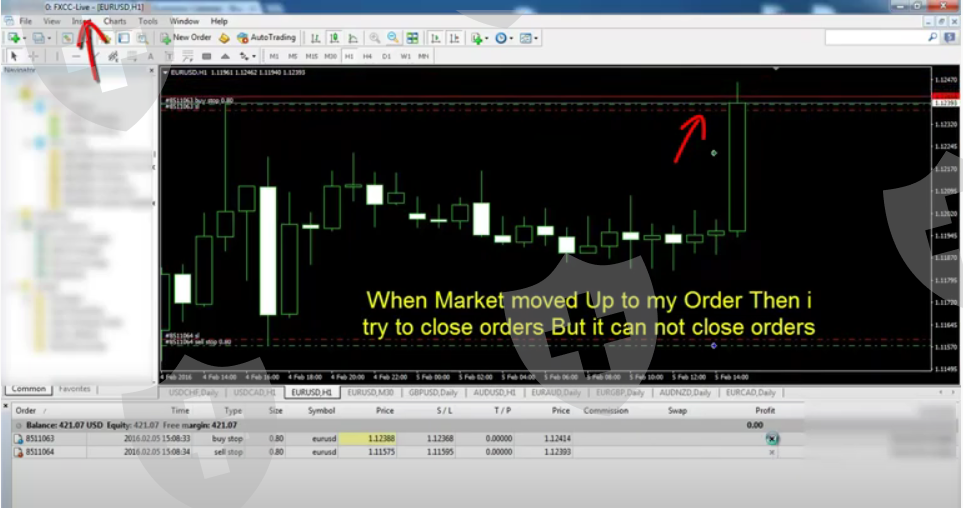Show the Market Watch window

coord(68,37)
